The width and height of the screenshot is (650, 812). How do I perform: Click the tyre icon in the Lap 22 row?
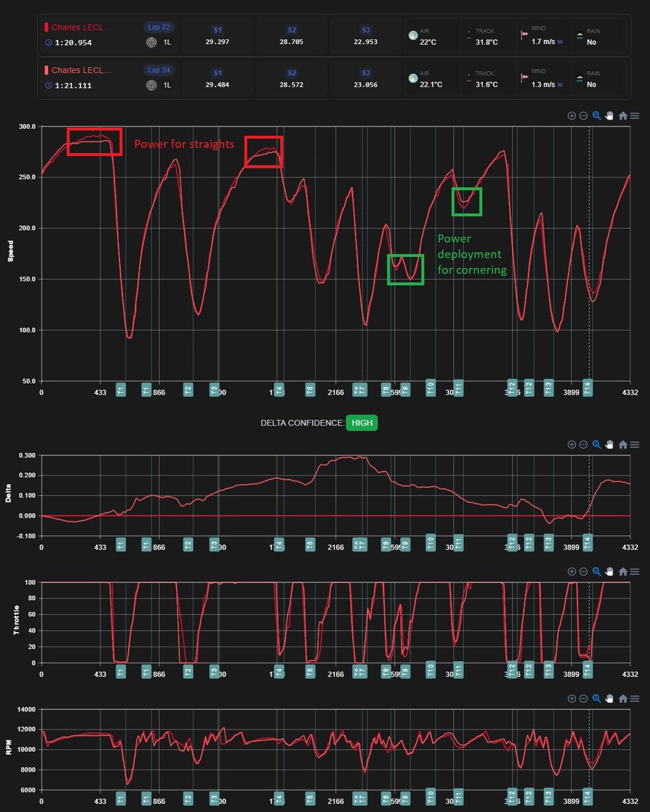(x=152, y=43)
